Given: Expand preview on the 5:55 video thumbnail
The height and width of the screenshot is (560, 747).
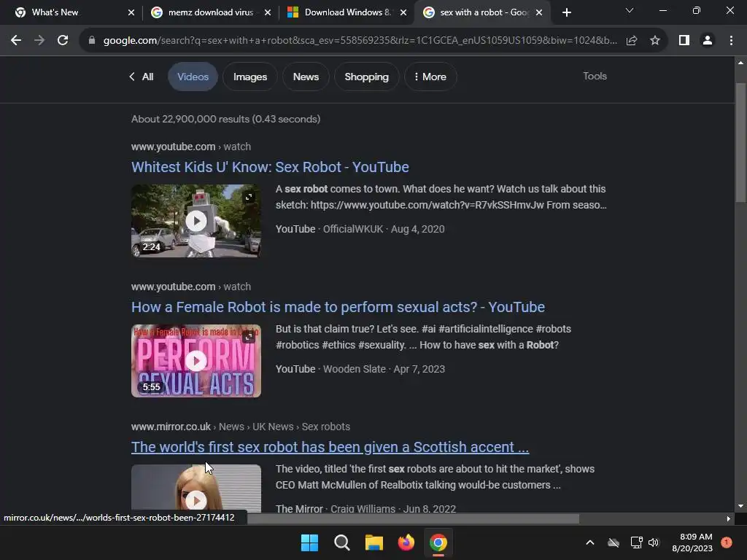Looking at the screenshot, I should [249, 337].
